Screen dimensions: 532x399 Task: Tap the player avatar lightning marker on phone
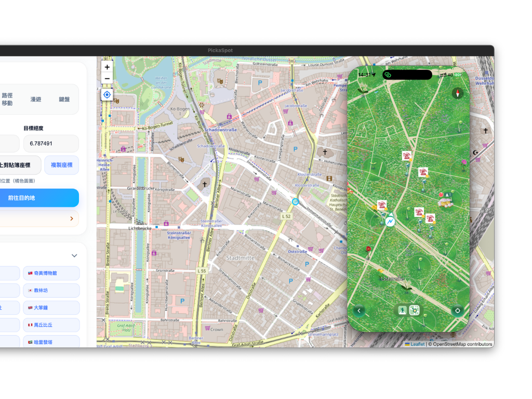tap(390, 221)
